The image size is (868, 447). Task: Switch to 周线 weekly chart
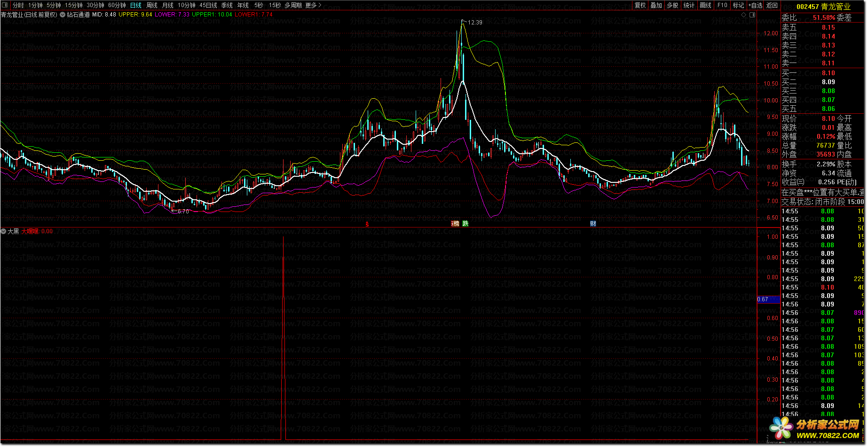coord(152,5)
